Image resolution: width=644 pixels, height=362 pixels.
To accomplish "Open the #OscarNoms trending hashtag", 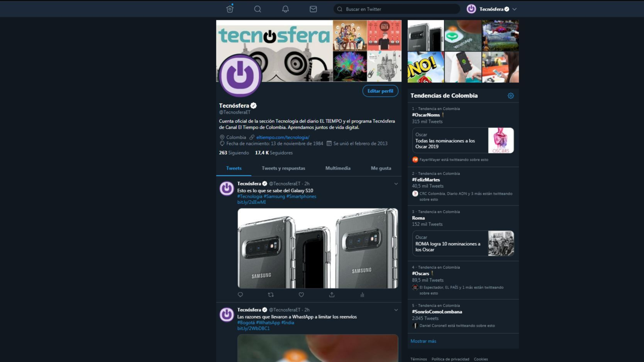I will pos(426,115).
